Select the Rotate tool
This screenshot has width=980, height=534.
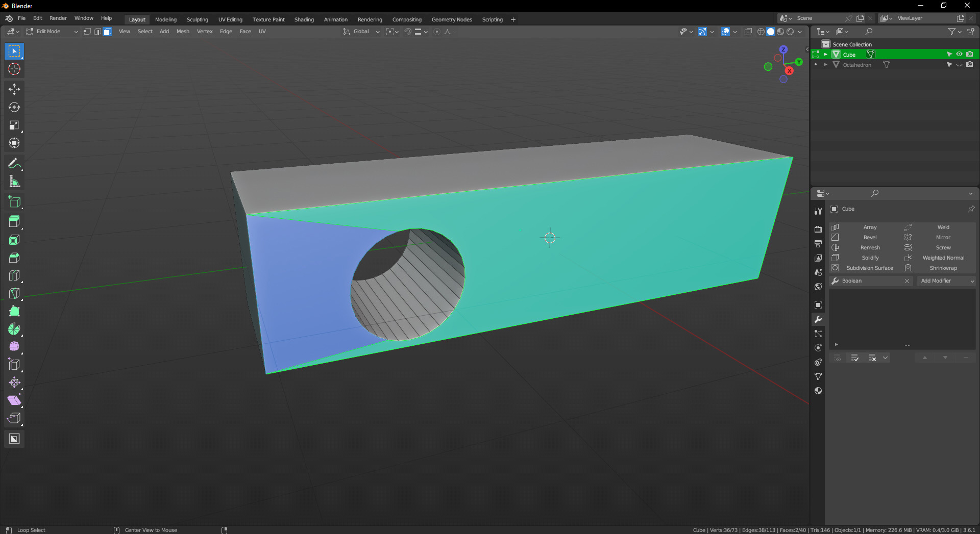(x=14, y=107)
